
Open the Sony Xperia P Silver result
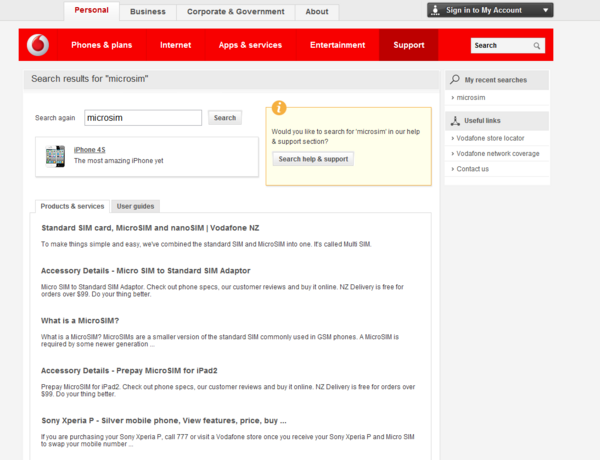pyautogui.click(x=164, y=421)
